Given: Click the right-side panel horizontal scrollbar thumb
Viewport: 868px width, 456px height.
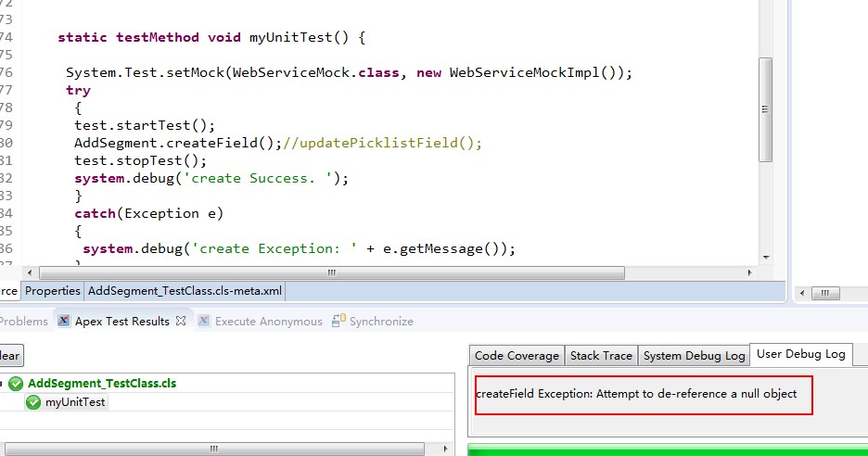Looking at the screenshot, I should pos(825,293).
